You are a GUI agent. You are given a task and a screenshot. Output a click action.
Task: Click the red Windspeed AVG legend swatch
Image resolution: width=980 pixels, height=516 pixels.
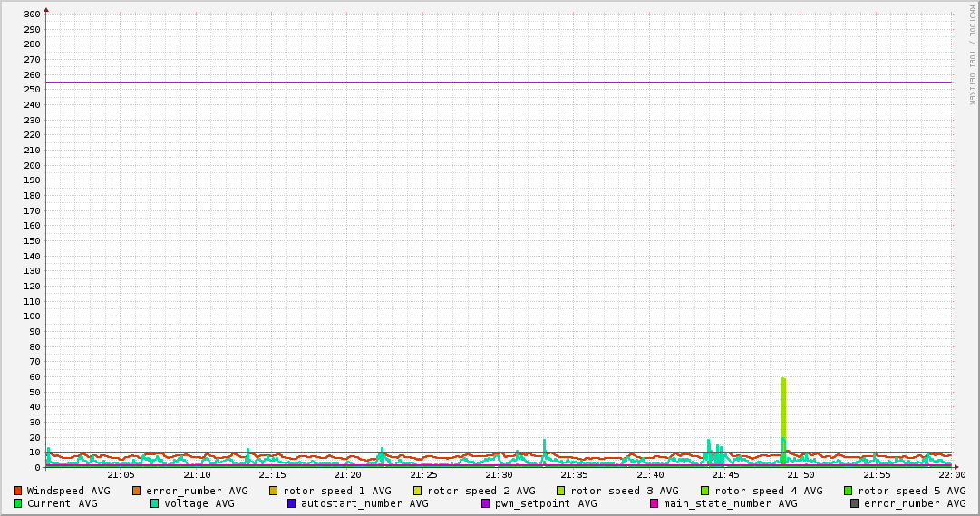coord(17,491)
